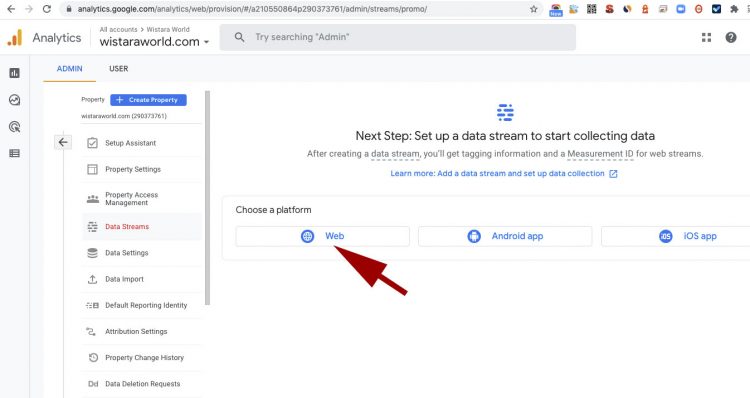Choose the Web platform button
The image size is (750, 398).
click(x=322, y=236)
